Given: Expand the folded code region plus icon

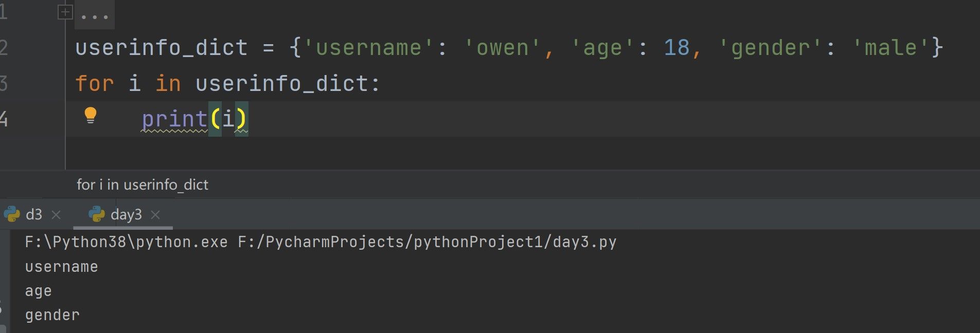Looking at the screenshot, I should (65, 12).
